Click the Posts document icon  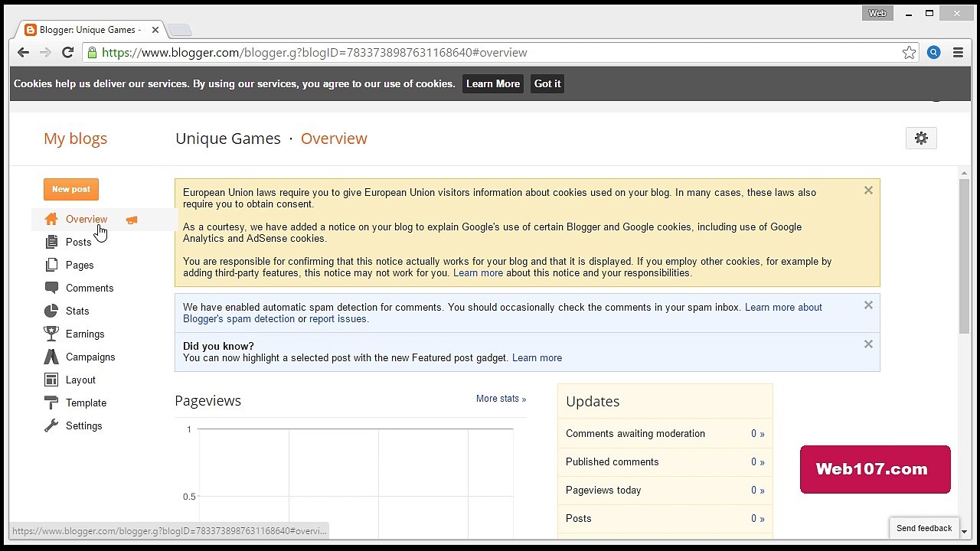[x=51, y=243]
